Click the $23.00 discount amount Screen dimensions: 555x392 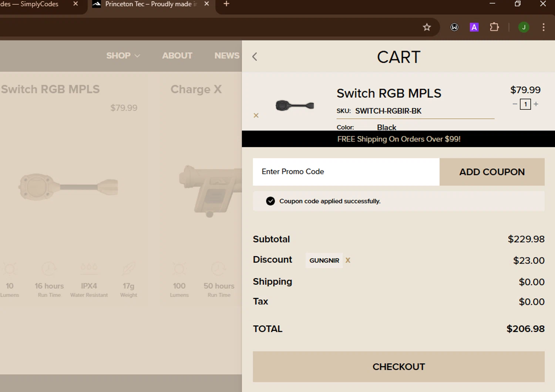[x=529, y=261]
